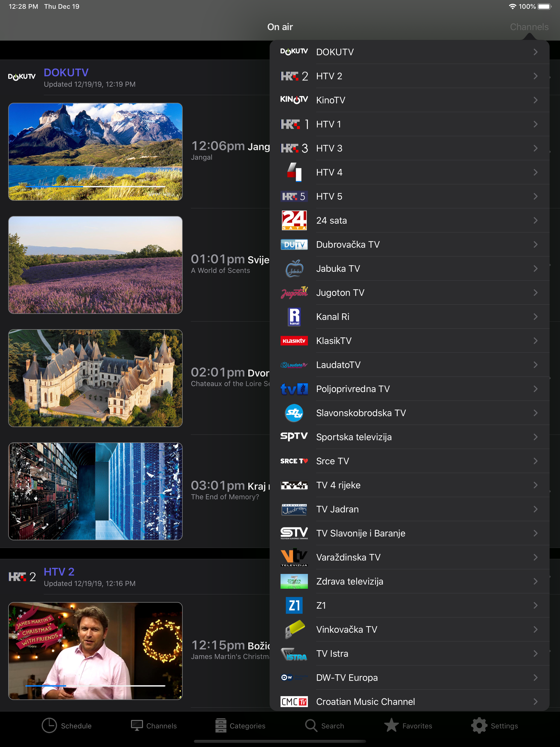Open KinoTV row chevron
Viewport: 560px width, 747px height.
click(535, 100)
